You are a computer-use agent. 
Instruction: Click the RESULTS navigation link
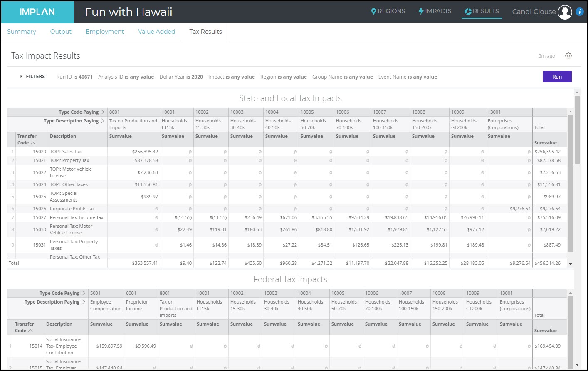click(x=482, y=11)
